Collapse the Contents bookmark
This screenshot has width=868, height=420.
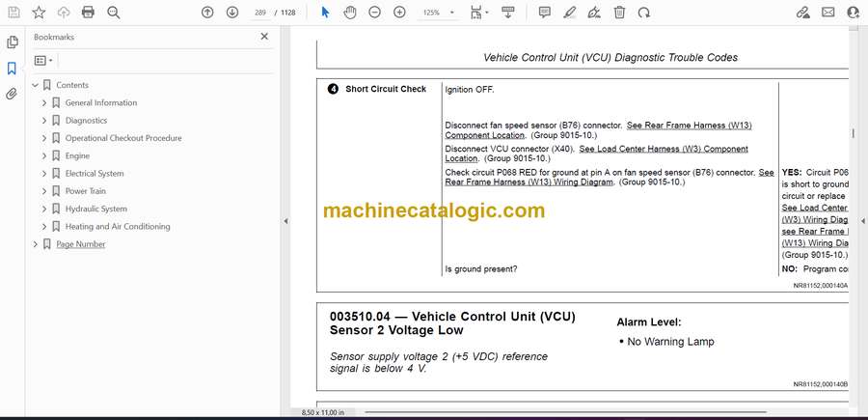pyautogui.click(x=36, y=85)
